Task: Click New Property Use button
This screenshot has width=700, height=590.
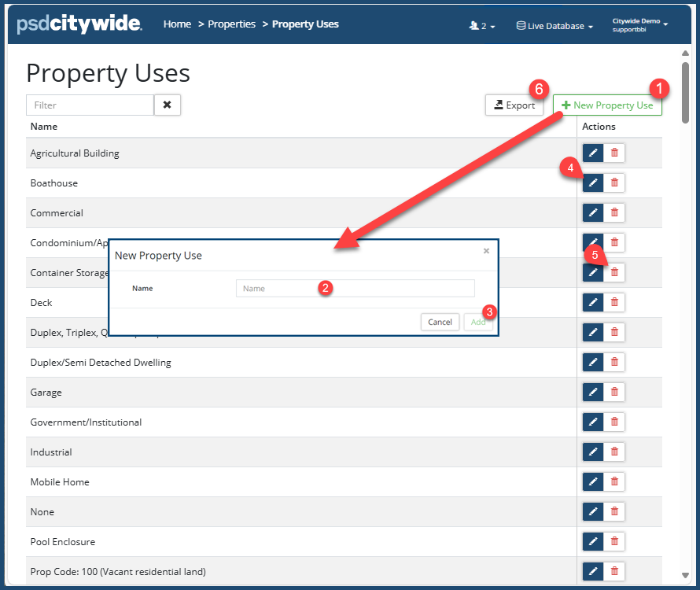Action: (607, 105)
